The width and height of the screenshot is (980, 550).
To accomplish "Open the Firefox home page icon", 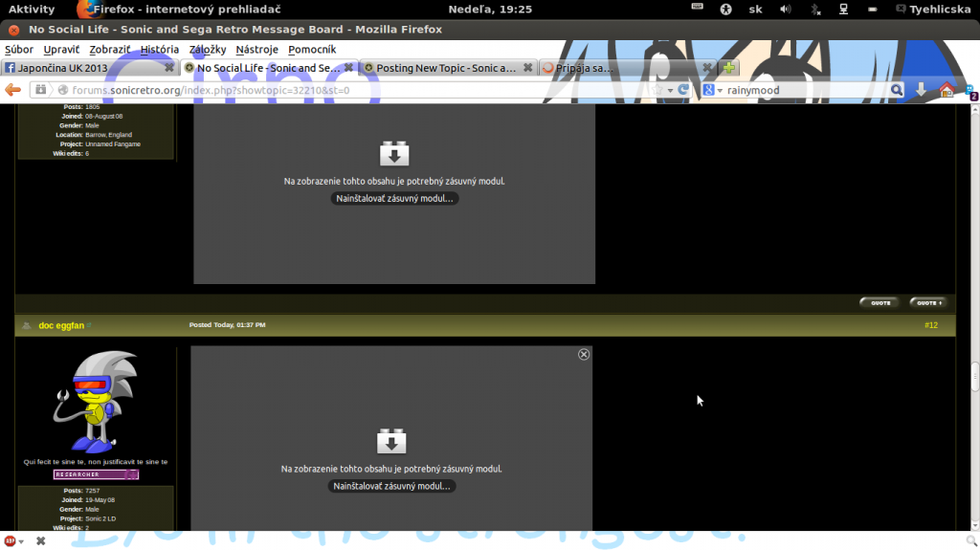I will coord(947,90).
